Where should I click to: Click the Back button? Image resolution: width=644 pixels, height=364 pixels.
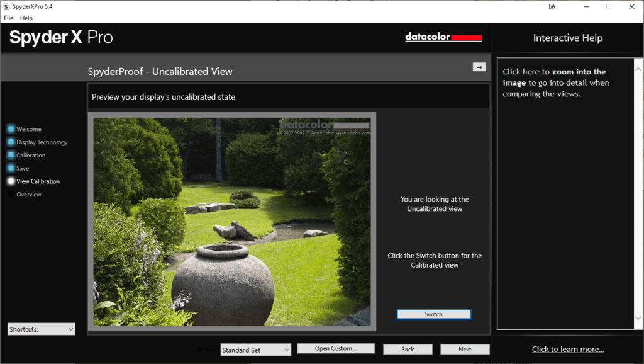tap(408, 349)
